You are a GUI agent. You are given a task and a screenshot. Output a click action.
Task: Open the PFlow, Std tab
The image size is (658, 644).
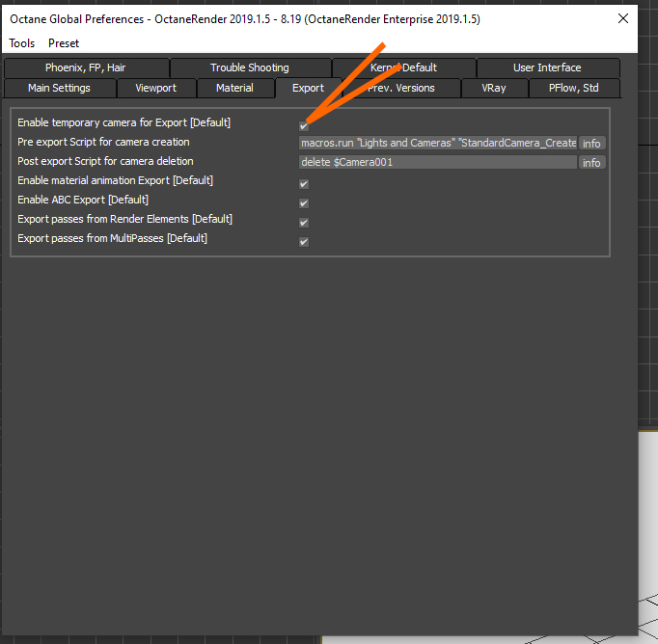pos(574,88)
